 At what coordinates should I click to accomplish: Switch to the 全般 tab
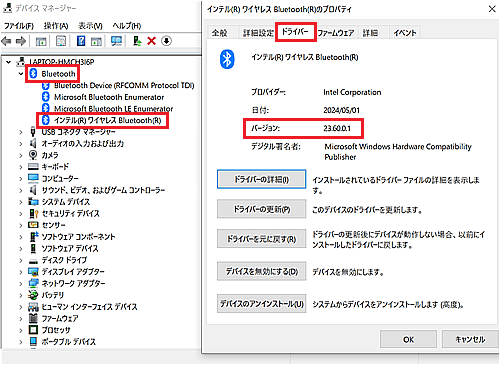220,33
